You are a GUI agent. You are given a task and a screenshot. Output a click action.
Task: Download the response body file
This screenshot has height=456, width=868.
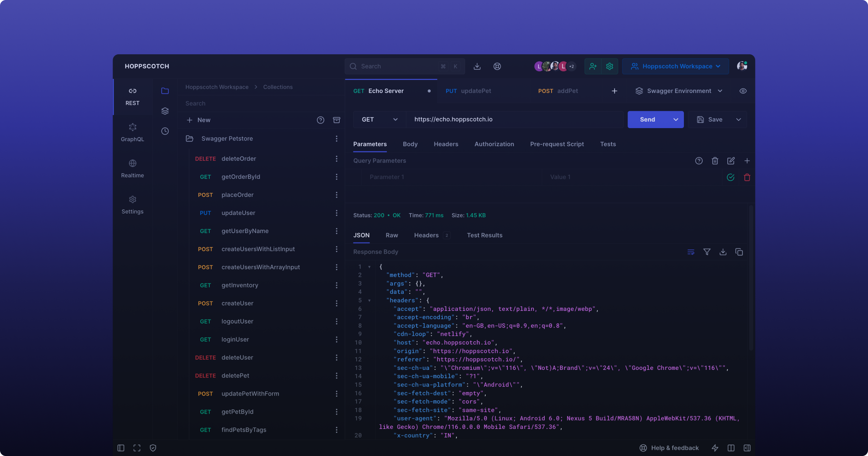click(x=723, y=252)
